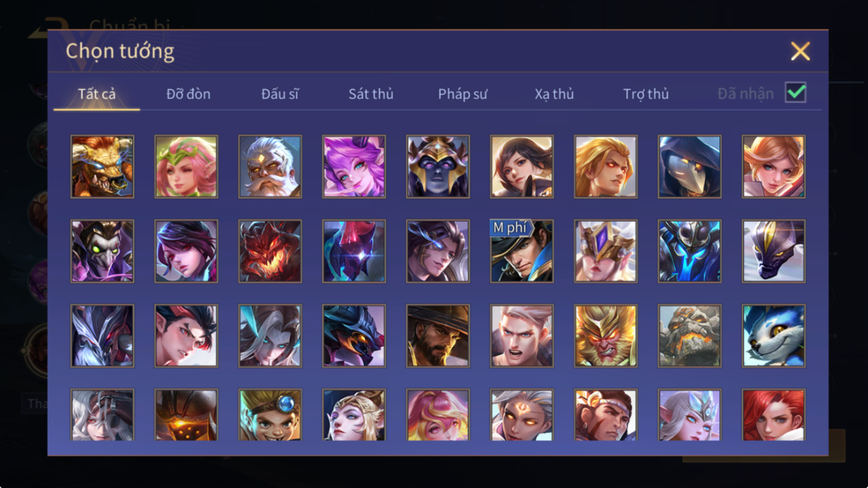This screenshot has height=488, width=868.
Task: Switch to the Trợ thủ tab
Action: [646, 94]
